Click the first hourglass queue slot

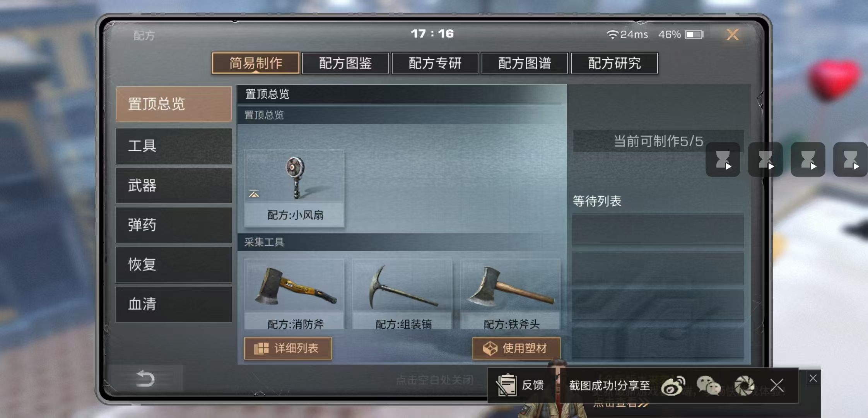[723, 159]
